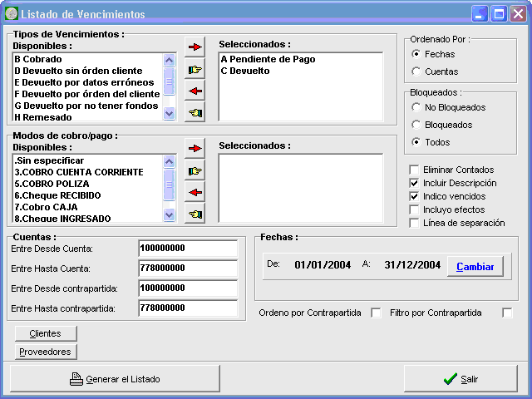This screenshot has width=532, height=399.
Task: Click red left arrow for Modos de cobro/pago
Action: tap(195, 192)
